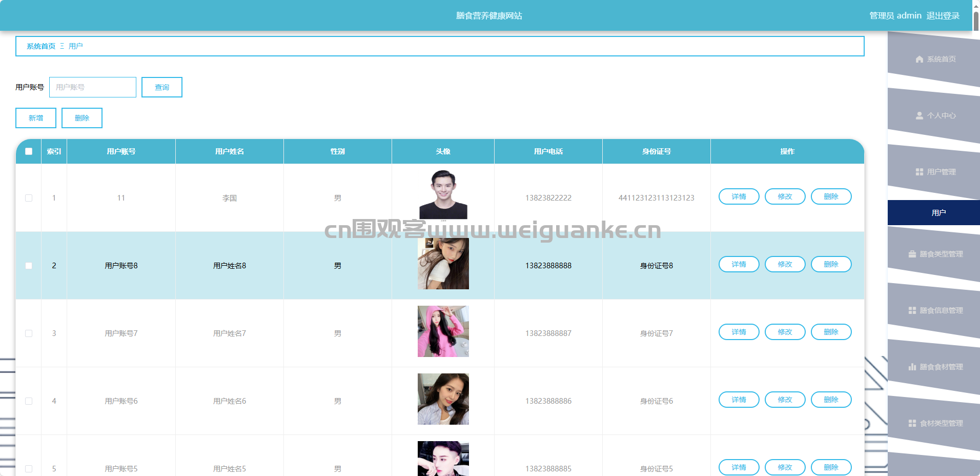
Task: Check the checkbox for row 用户账号8
Action: [29, 266]
